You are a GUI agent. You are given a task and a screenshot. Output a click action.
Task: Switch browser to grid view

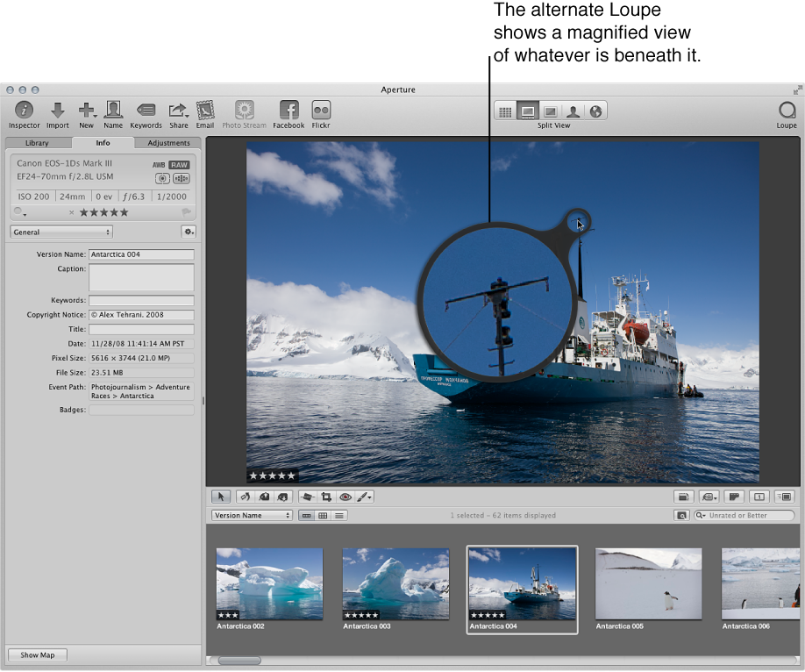pyautogui.click(x=323, y=516)
